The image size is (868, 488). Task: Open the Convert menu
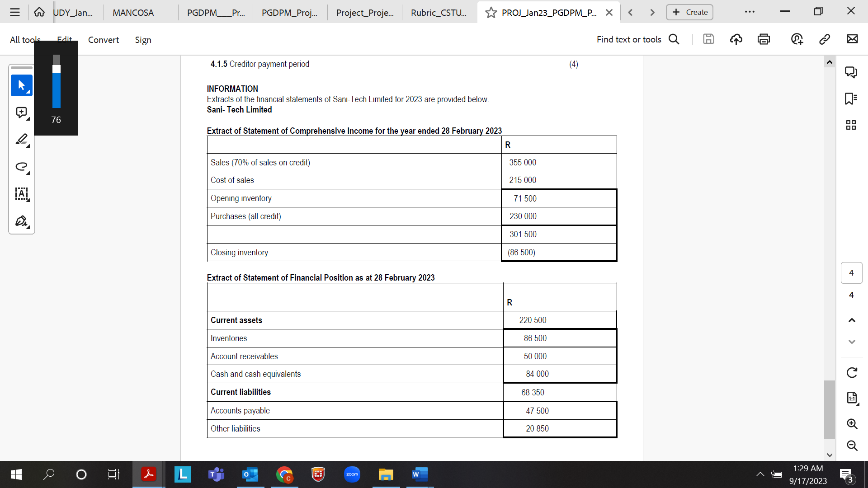pyautogui.click(x=104, y=40)
